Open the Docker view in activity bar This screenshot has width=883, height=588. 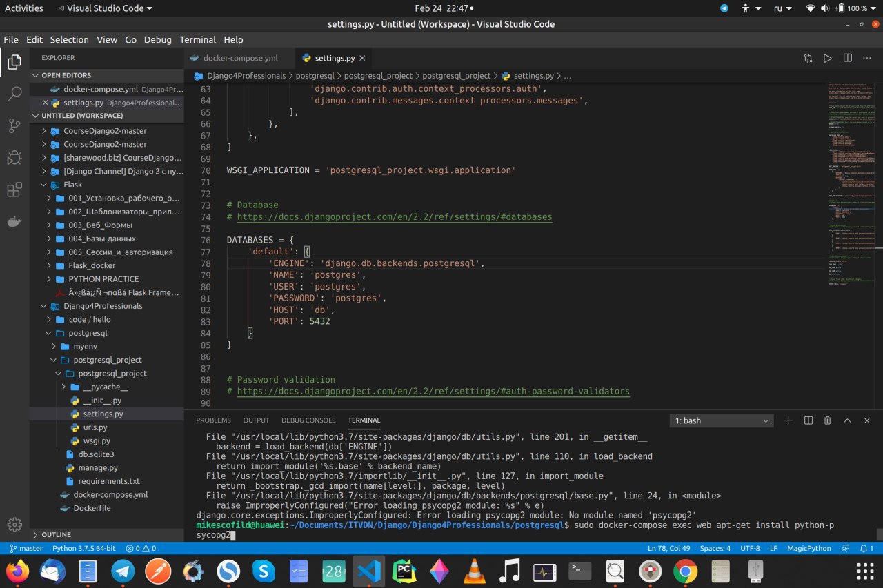[14, 221]
